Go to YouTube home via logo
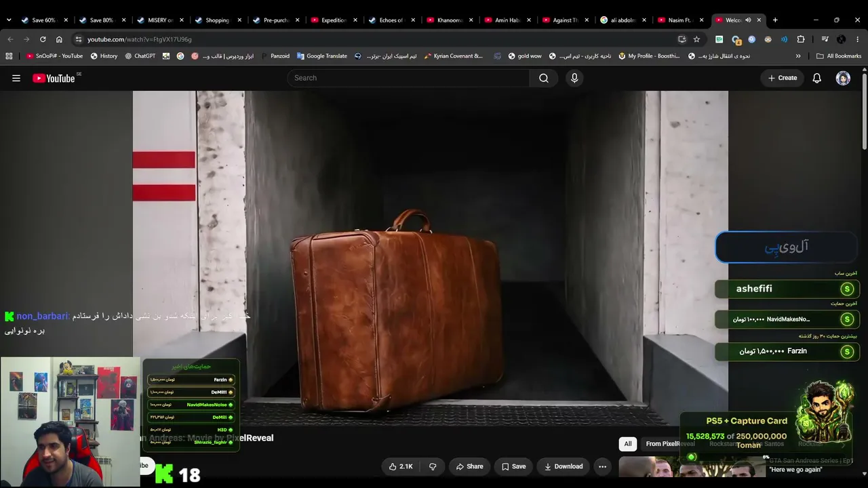Screen dimensions: 868x488 (x=54, y=78)
